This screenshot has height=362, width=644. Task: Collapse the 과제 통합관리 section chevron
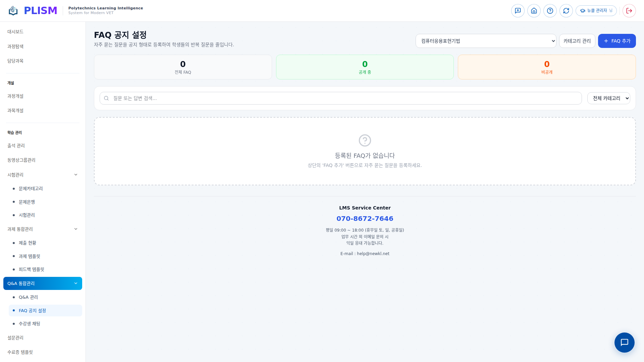pos(76,229)
